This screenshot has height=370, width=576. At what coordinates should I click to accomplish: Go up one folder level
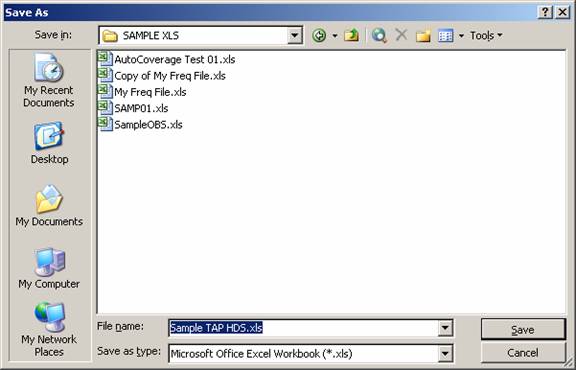pos(351,36)
